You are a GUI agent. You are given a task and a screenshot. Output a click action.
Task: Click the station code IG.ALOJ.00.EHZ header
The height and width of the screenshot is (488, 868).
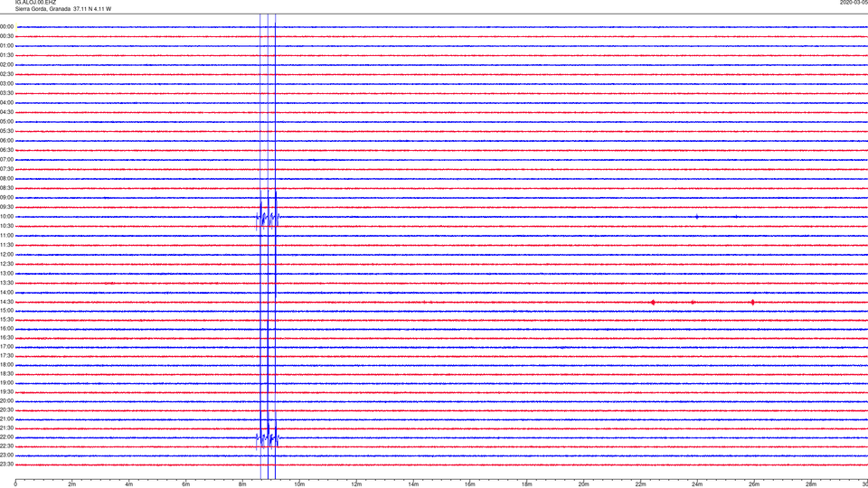[35, 3]
